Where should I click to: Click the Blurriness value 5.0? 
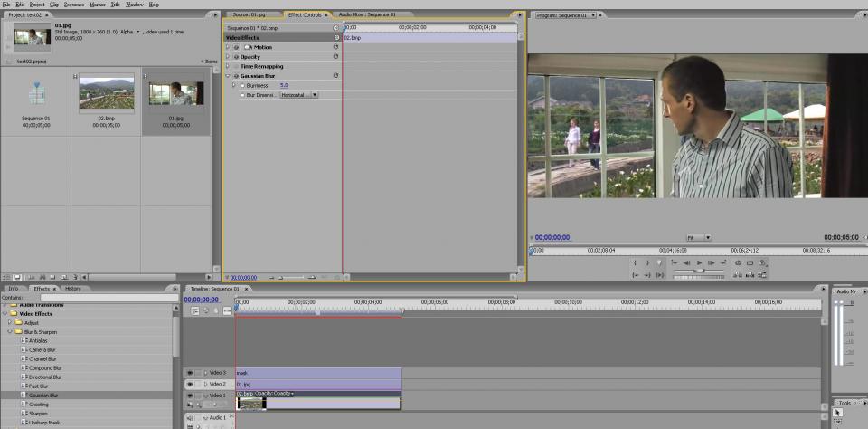click(284, 85)
